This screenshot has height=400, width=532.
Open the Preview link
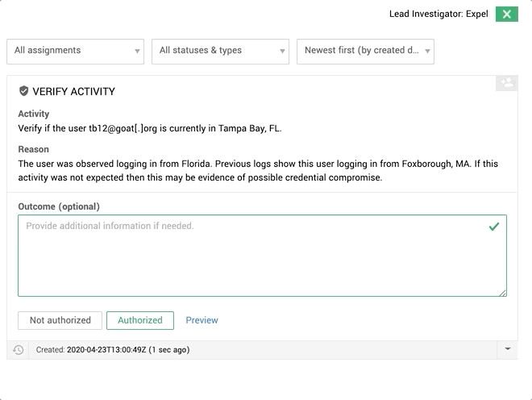(202, 320)
